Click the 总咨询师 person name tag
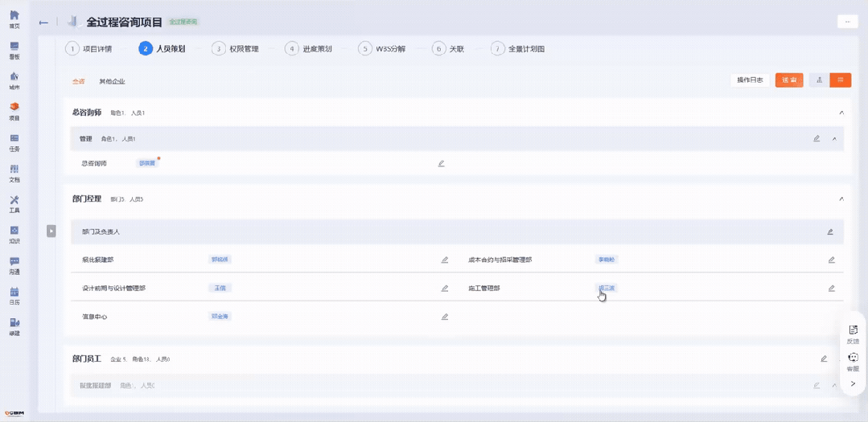The height and width of the screenshot is (422, 868). point(147,163)
